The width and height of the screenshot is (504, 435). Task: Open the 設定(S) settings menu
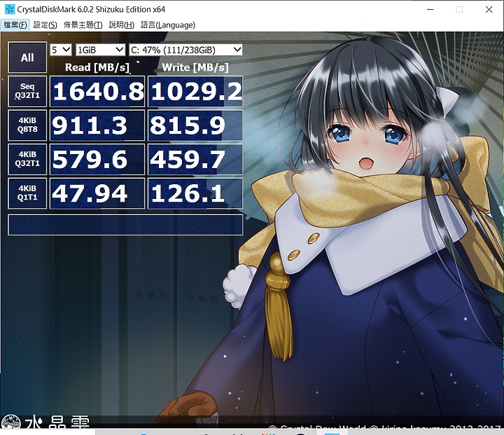pos(45,25)
